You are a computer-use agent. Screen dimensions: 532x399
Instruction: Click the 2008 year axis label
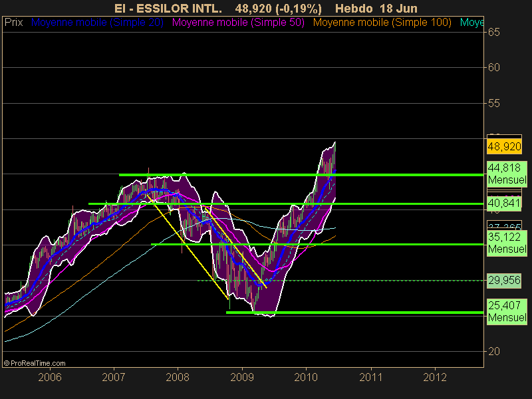(x=178, y=377)
